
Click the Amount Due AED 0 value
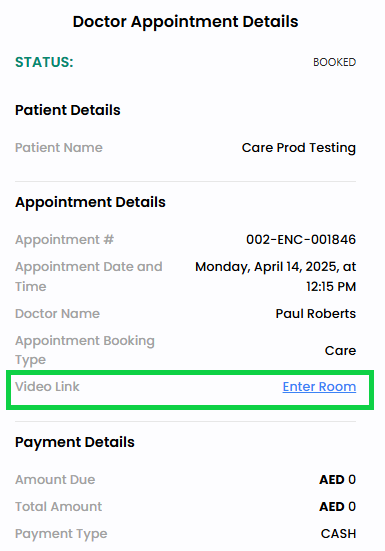(x=338, y=480)
